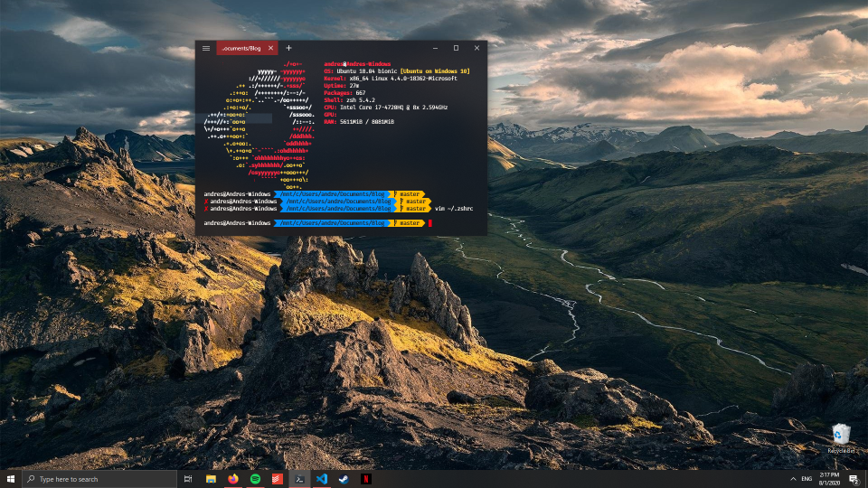Select the Recycle Bin desktop icon
Image resolution: width=868 pixels, height=488 pixels.
click(x=841, y=438)
